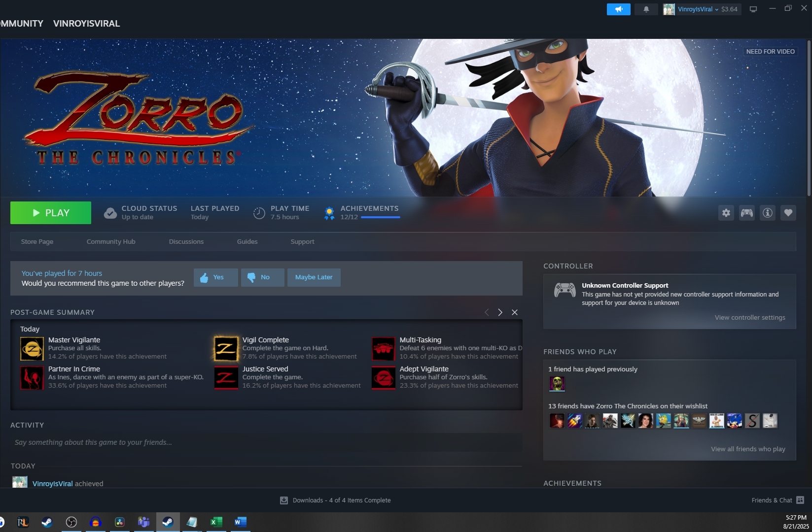Open Downloads status at bottom bar
Image resolution: width=812 pixels, height=532 pixels.
(342, 500)
